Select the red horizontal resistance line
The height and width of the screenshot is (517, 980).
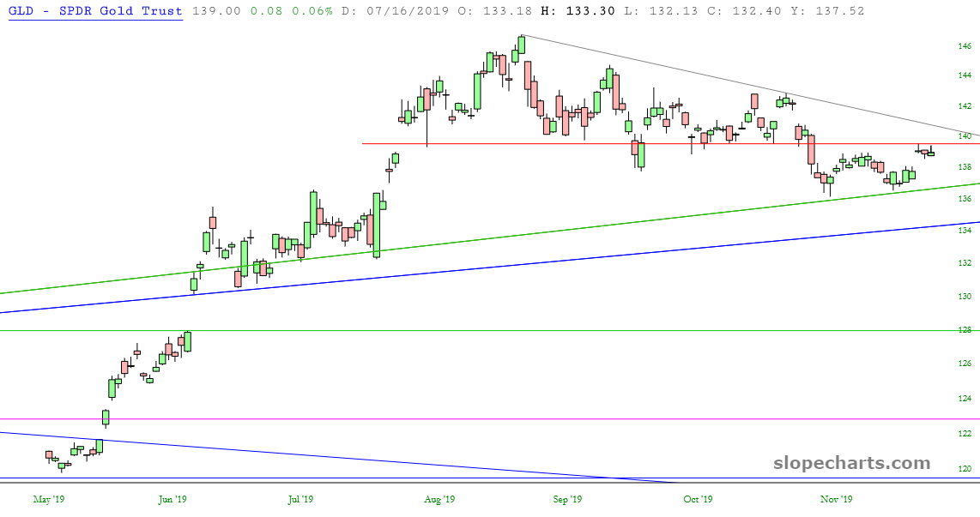pos(515,144)
